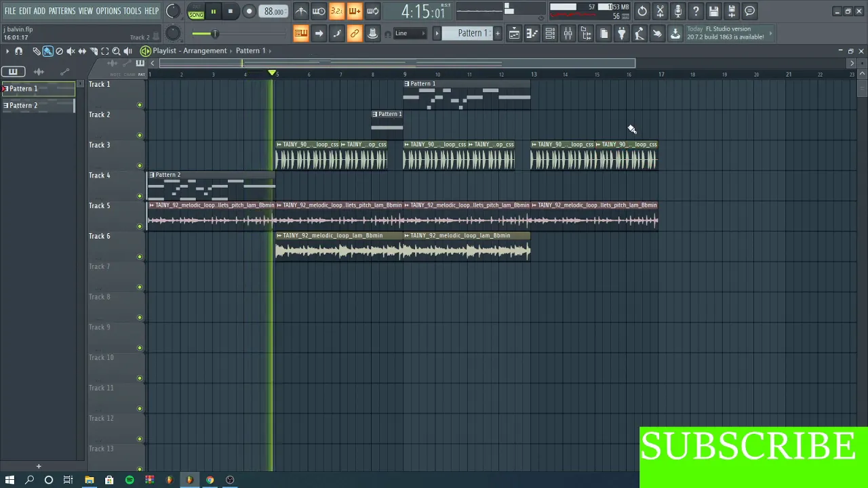Select Pattern 2 in picker panel
This screenshot has width=868, height=488.
tap(38, 106)
